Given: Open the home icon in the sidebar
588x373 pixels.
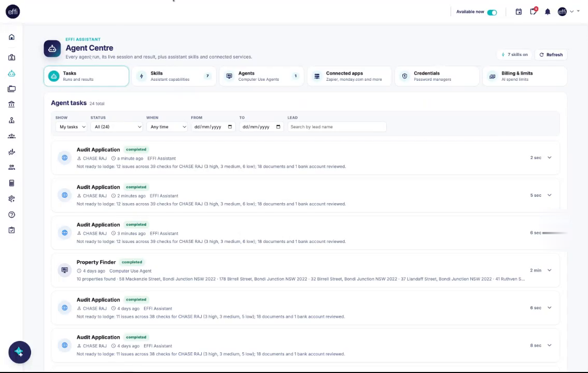Looking at the screenshot, I should [11, 37].
